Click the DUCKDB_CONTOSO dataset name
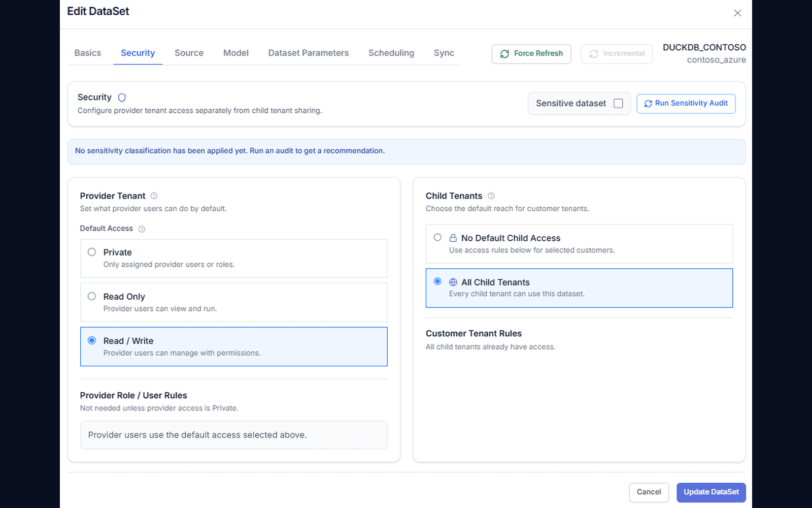The image size is (812, 508). pyautogui.click(x=704, y=47)
